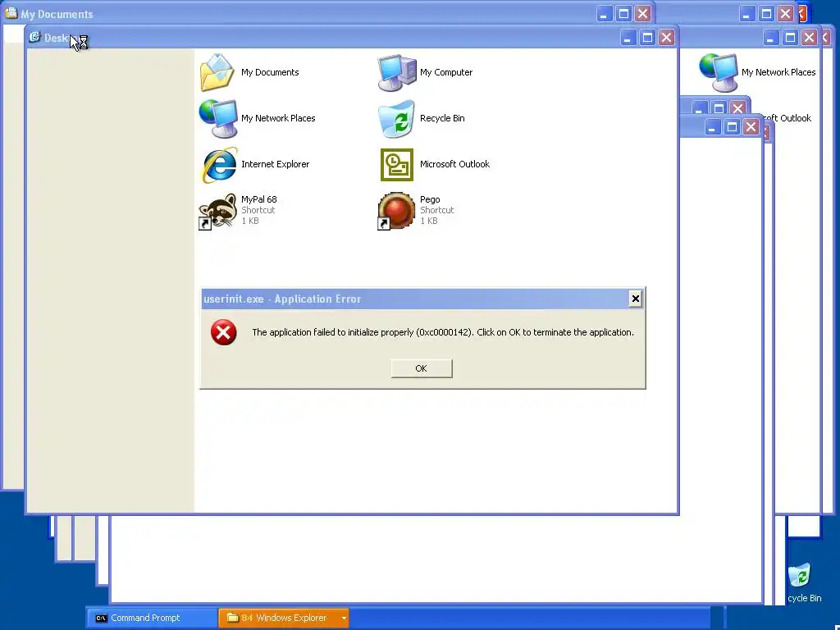Minimize the front Desktop window

tap(628, 38)
